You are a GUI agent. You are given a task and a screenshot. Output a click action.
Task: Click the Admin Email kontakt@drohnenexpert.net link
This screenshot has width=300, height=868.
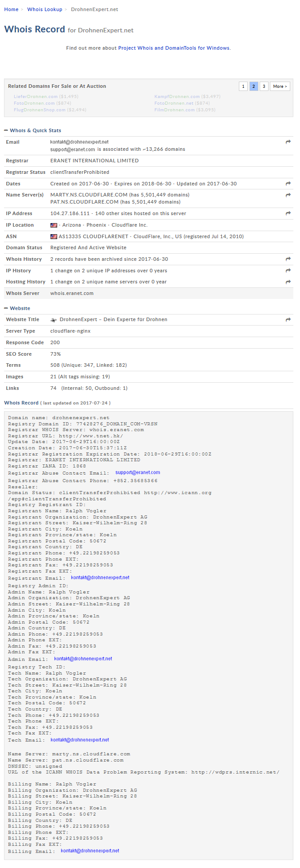pos(83,659)
